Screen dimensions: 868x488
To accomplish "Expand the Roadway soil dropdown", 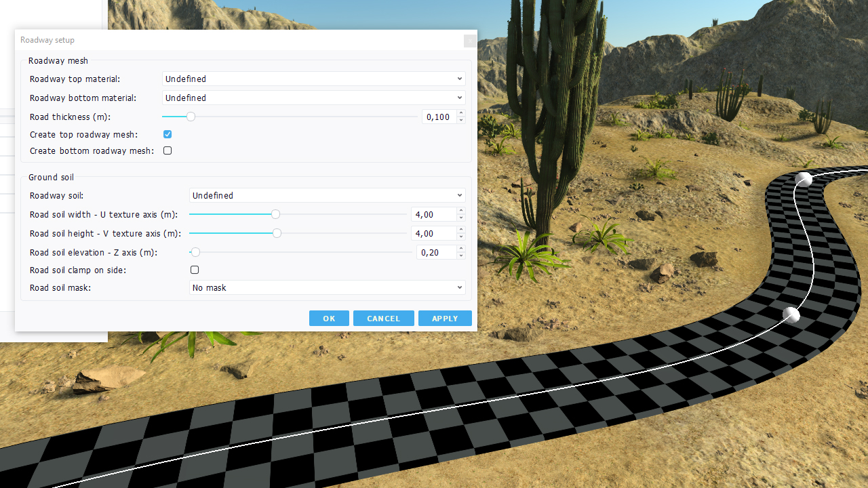I will pyautogui.click(x=327, y=196).
